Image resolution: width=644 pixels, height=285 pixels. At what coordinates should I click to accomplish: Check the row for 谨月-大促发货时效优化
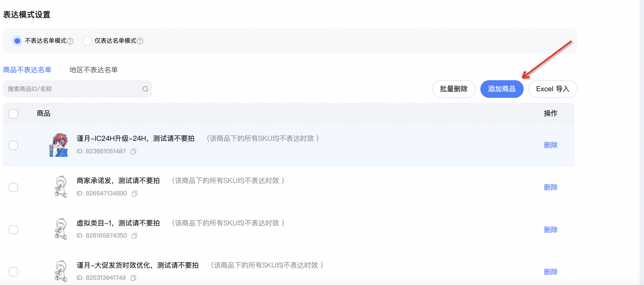coord(13,272)
